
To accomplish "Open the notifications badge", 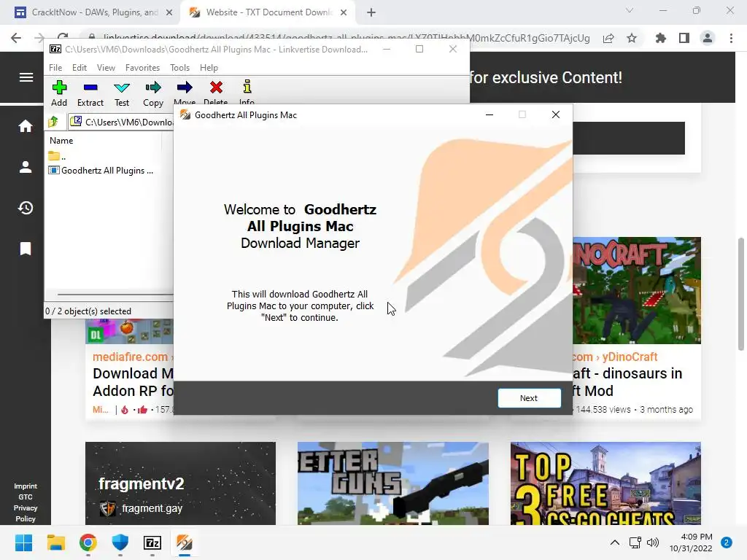I will tap(727, 542).
